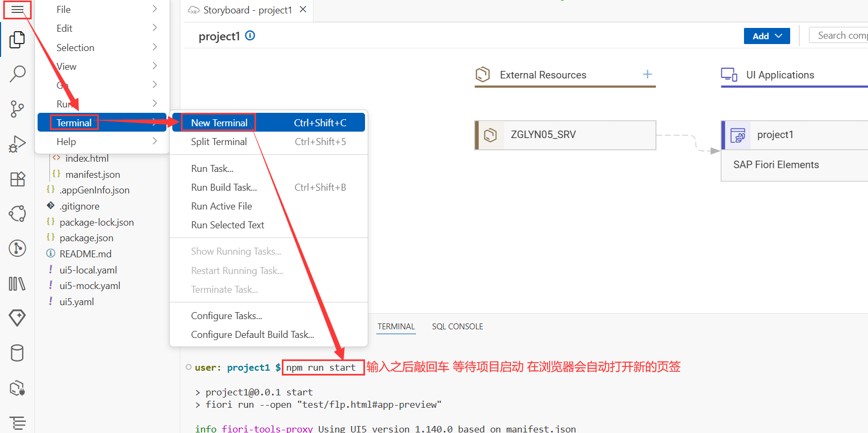868x433 pixels.
Task: Open the Terminal menu entry
Action: [102, 122]
